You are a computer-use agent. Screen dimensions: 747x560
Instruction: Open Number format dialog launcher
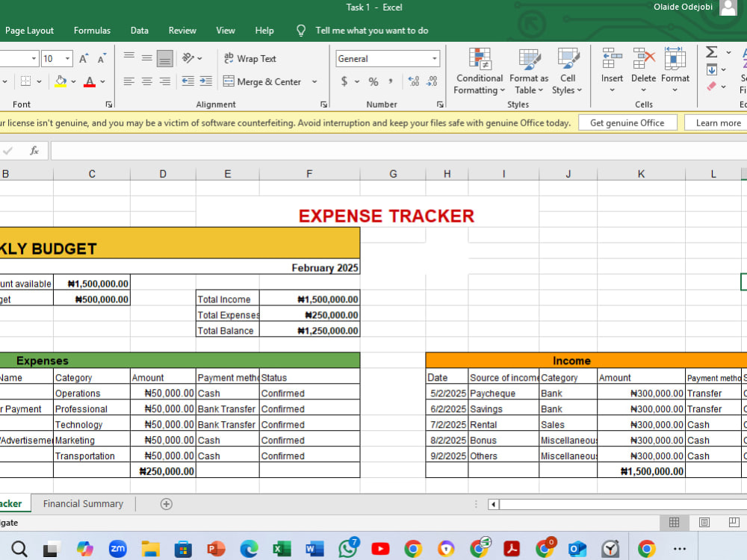coord(440,105)
